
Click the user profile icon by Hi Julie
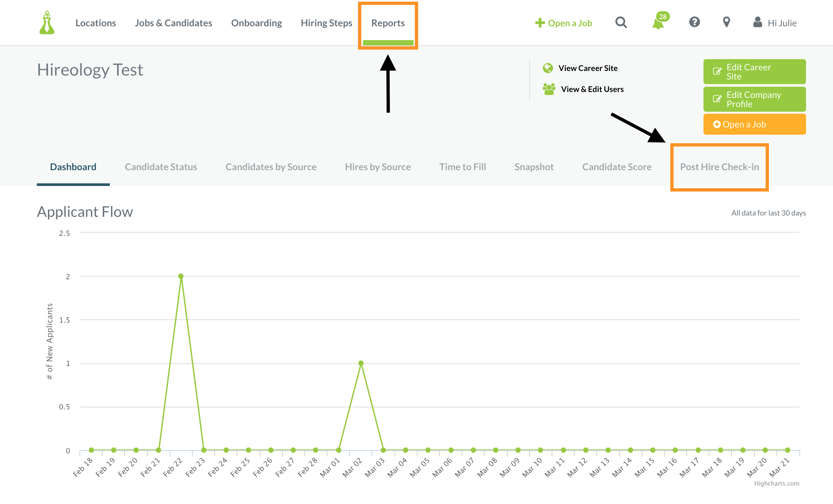(758, 22)
